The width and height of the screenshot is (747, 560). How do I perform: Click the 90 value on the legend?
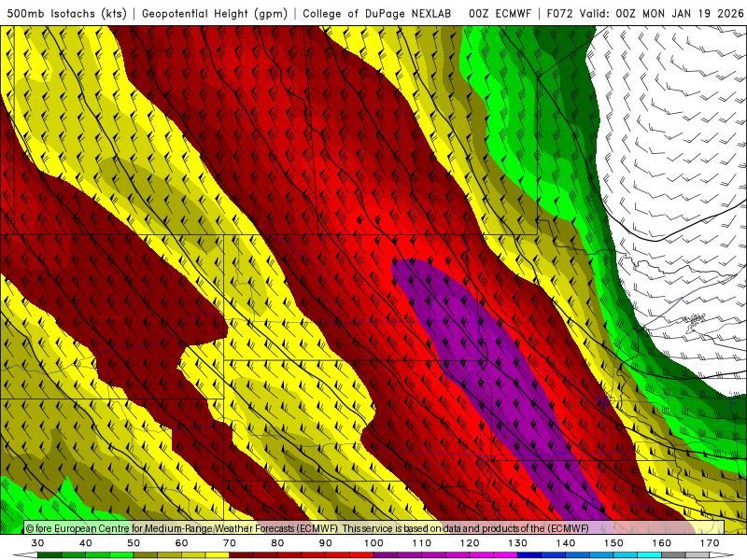pyautogui.click(x=325, y=543)
